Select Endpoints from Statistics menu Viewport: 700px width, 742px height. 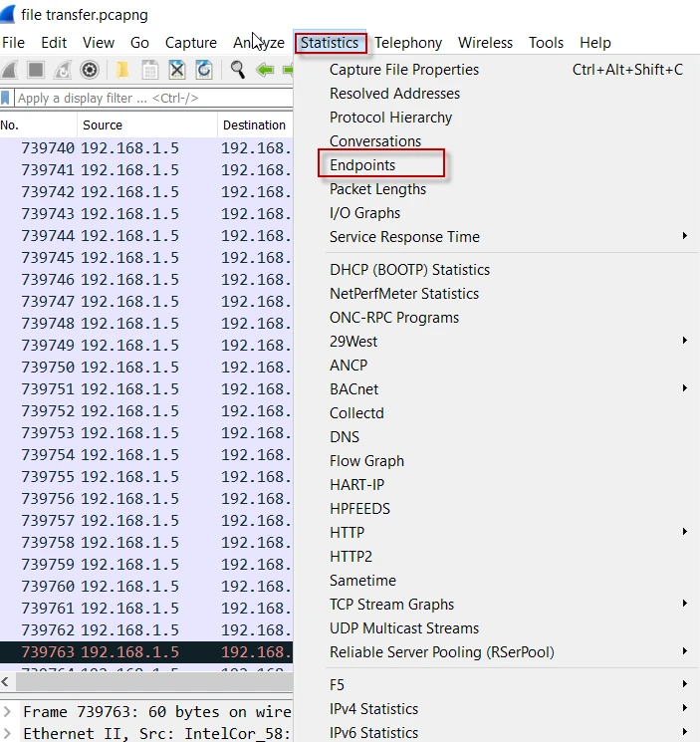362,165
